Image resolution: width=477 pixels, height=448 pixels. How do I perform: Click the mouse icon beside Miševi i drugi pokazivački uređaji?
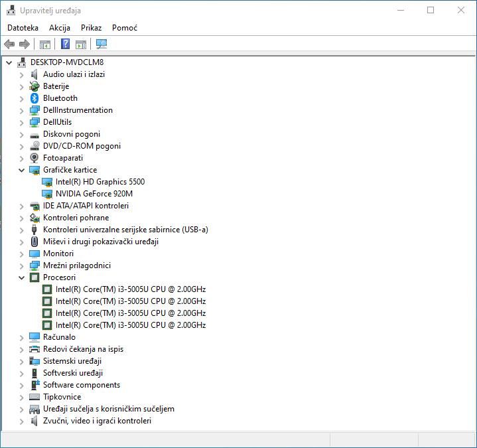pos(34,242)
